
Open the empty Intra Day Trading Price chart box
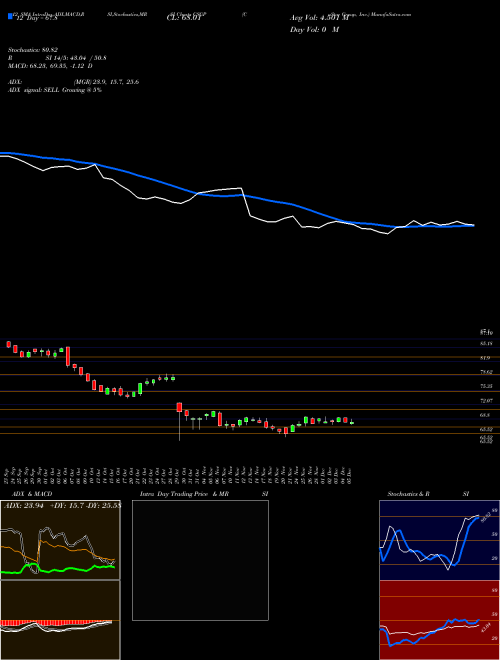[200, 560]
